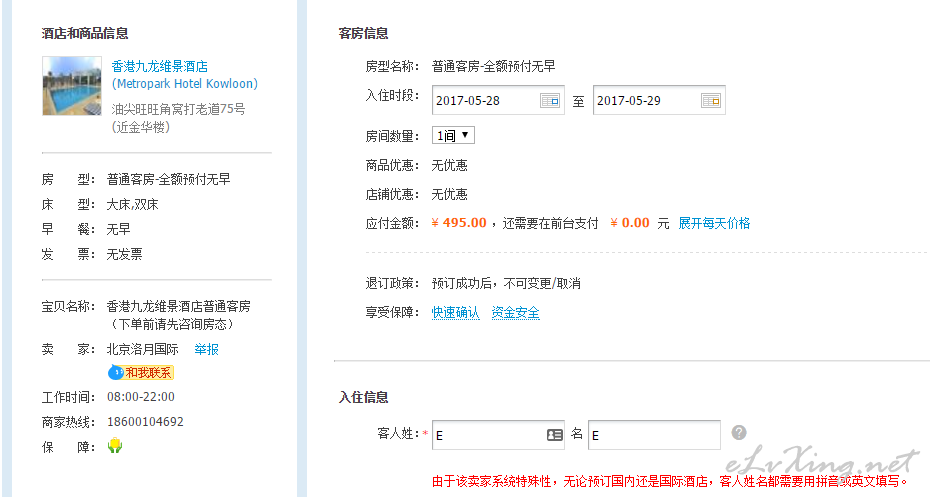
Task: Open the 香港九龙维景酒店 hotel link
Action: tap(160, 66)
